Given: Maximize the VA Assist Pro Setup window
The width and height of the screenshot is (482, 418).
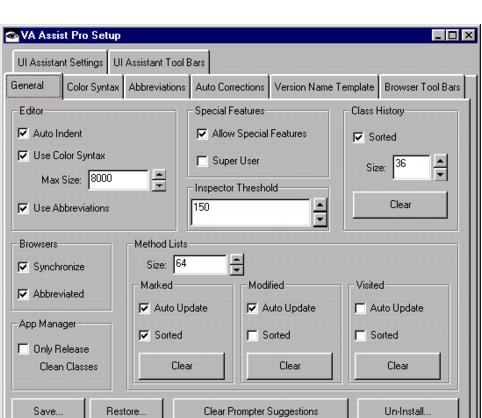Looking at the screenshot, I should 452,35.
